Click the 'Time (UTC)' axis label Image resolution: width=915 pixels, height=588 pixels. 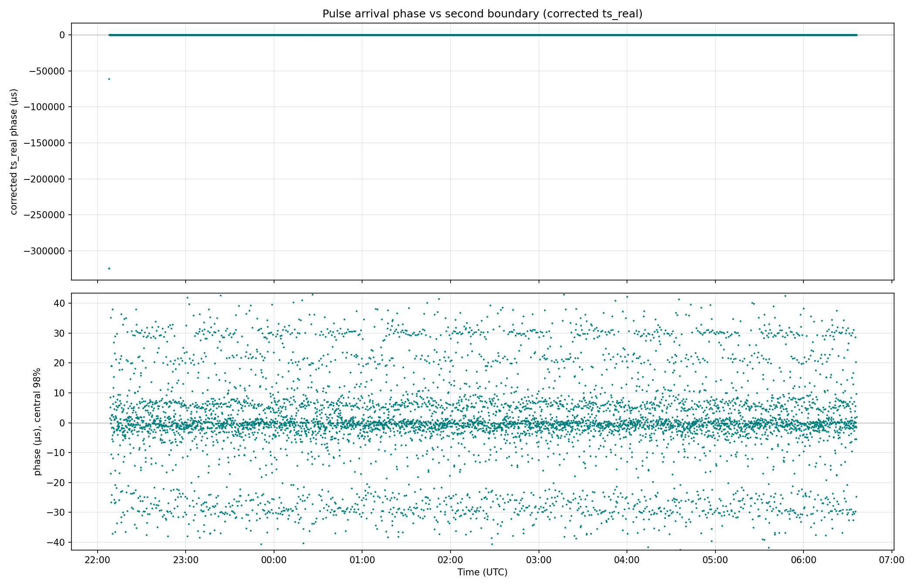pos(482,572)
